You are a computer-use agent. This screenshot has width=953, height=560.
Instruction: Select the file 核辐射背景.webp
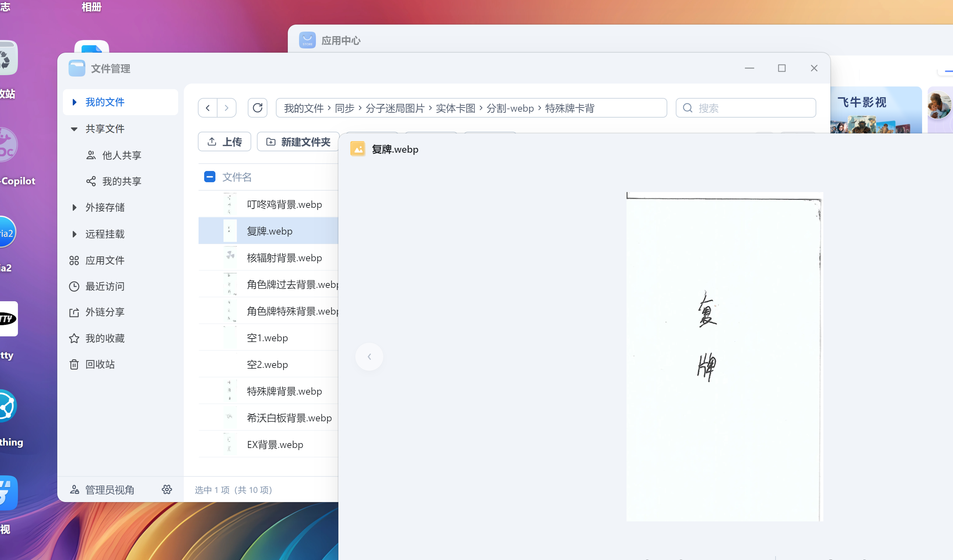[x=284, y=258]
